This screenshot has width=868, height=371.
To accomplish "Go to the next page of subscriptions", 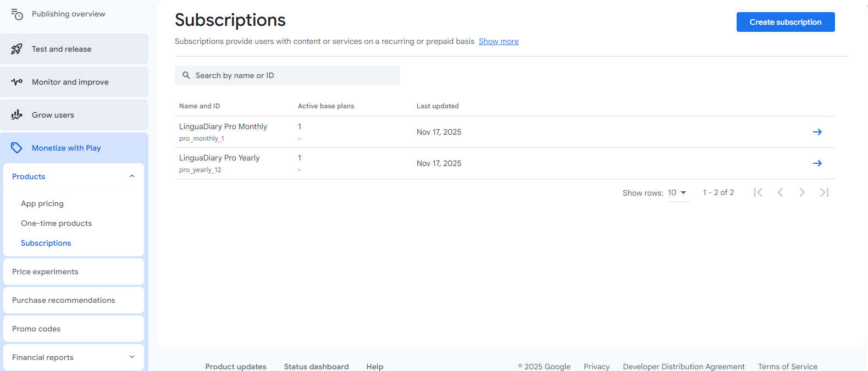I will 802,192.
